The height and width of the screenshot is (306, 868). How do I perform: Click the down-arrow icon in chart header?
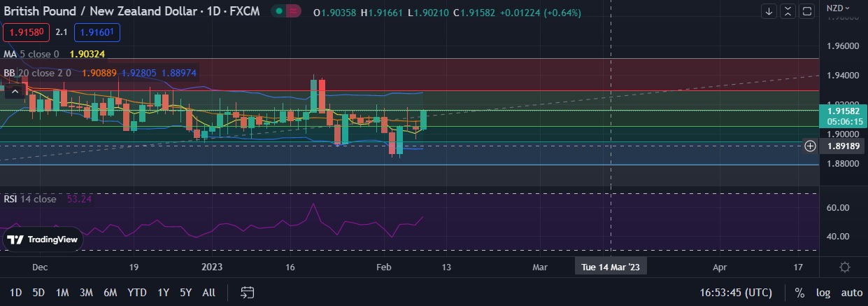point(769,11)
